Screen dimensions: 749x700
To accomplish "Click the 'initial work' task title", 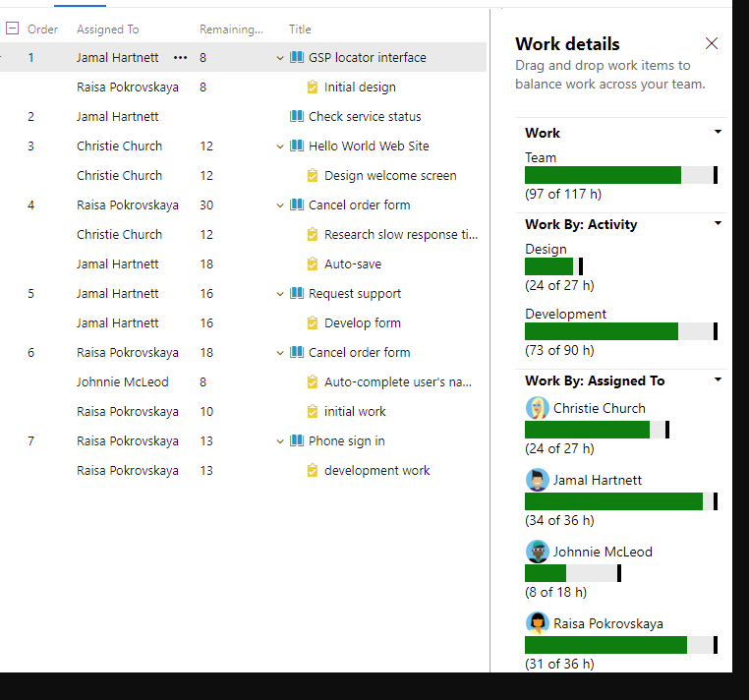I will point(355,411).
